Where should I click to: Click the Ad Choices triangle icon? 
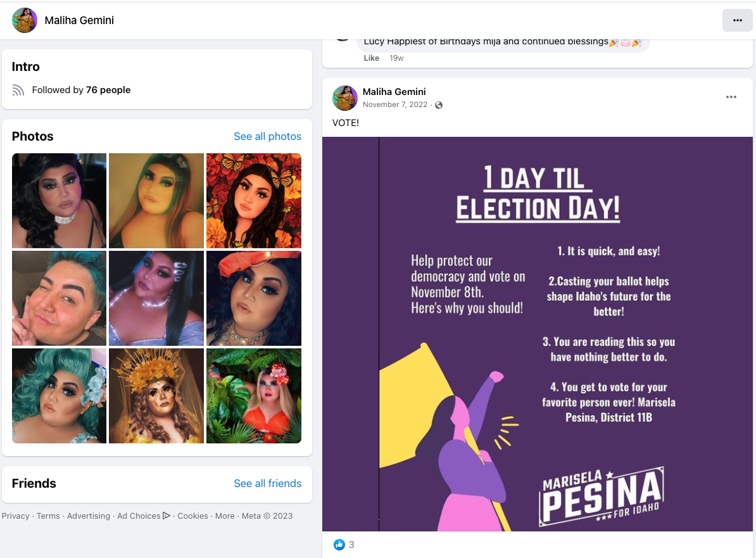pyautogui.click(x=167, y=516)
